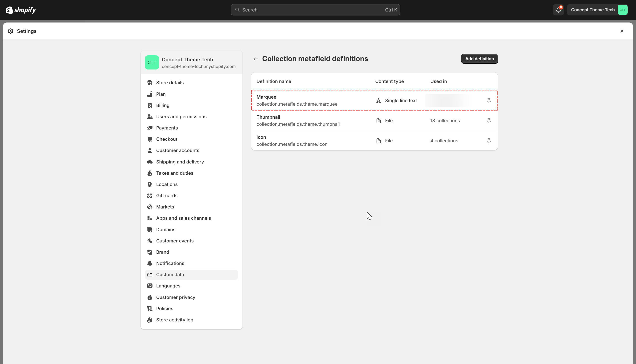The height and width of the screenshot is (364, 636).
Task: Pin the Icon definition
Action: [x=489, y=141]
